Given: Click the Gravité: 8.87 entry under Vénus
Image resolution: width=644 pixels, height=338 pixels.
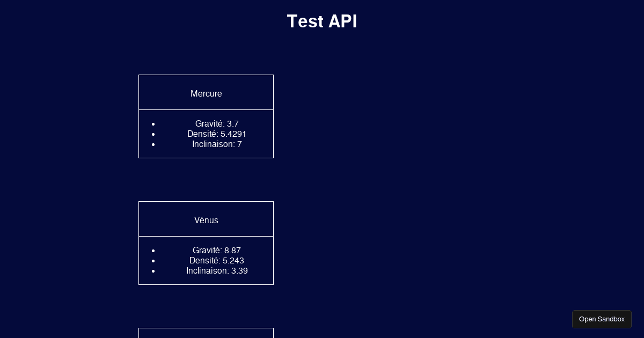Looking at the screenshot, I should point(217,251).
